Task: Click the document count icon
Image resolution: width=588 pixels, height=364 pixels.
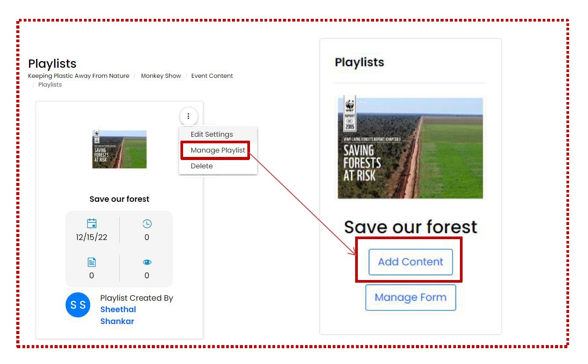Action: pos(92,262)
